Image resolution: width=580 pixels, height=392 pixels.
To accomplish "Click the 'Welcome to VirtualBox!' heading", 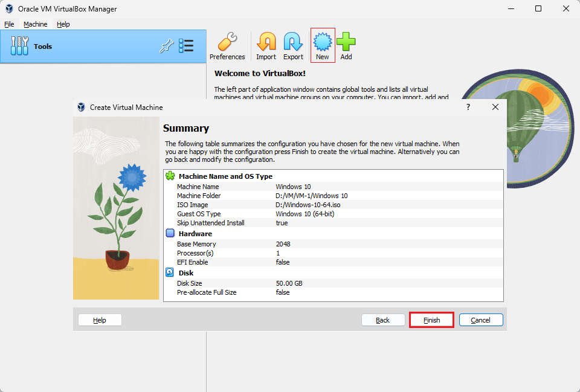I will [260, 73].
